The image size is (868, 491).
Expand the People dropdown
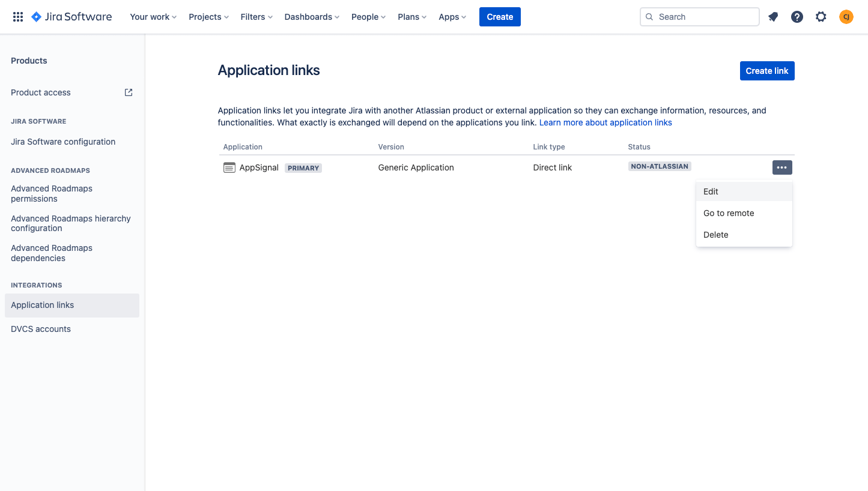tap(368, 17)
